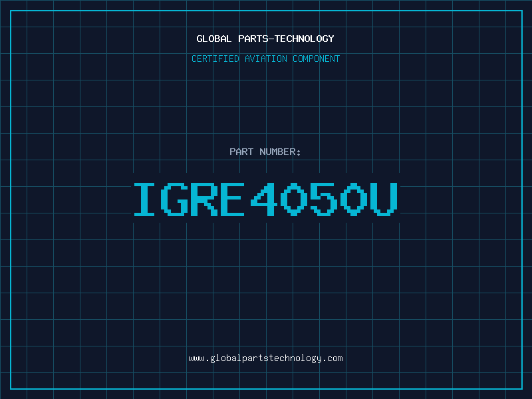Select the CERTIFIED AVIATION COMPONENT subtitle
The width and height of the screenshot is (532, 399).
point(265,59)
